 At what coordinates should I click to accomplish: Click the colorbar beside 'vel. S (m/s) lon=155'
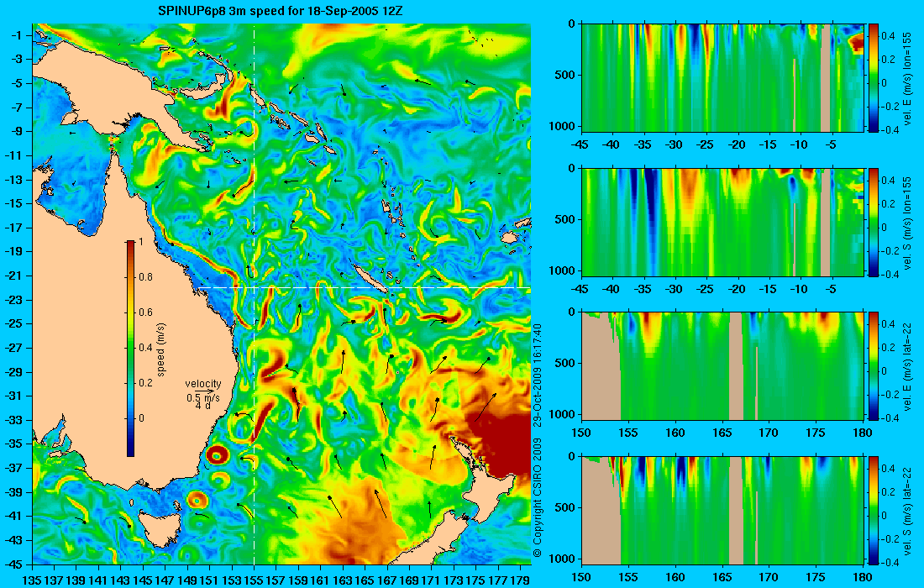[x=874, y=222]
